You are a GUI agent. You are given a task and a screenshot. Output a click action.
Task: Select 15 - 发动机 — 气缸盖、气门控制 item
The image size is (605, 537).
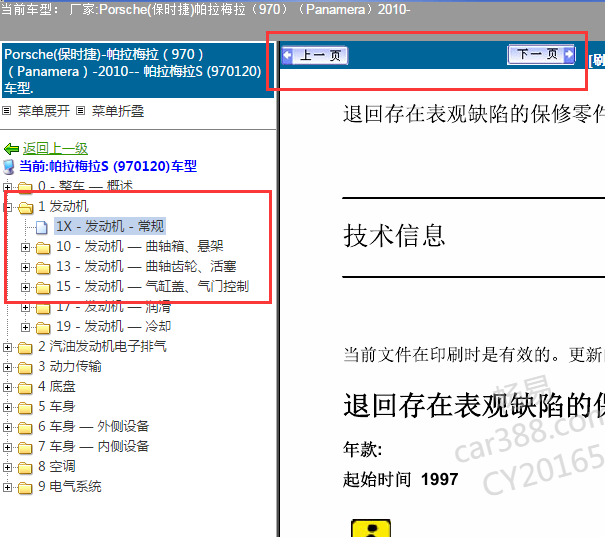[152, 286]
